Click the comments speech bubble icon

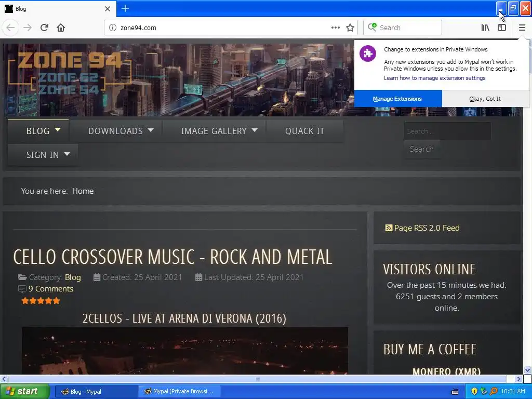pos(22,289)
